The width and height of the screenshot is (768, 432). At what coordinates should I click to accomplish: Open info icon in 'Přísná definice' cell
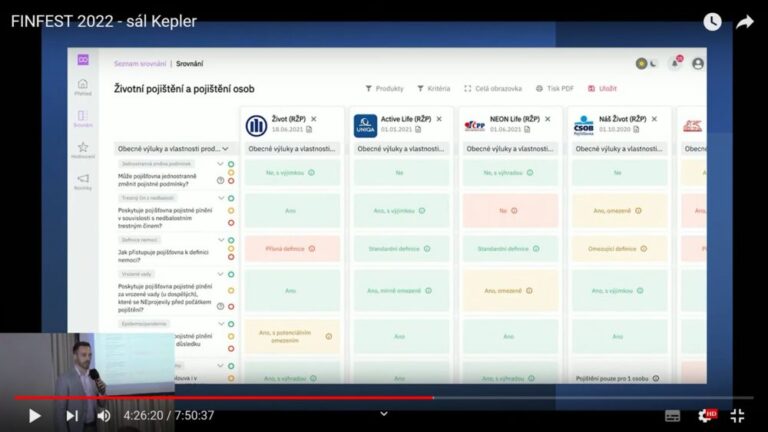[x=312, y=249]
